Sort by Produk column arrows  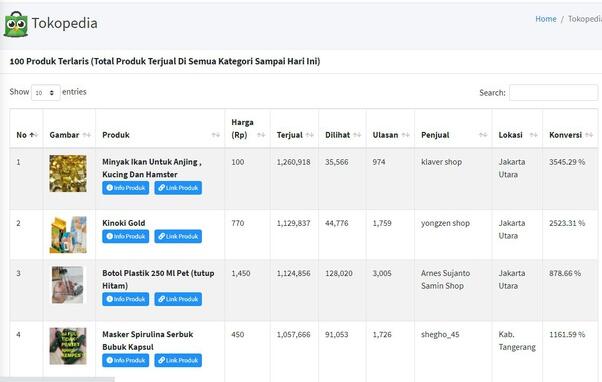[x=215, y=135]
